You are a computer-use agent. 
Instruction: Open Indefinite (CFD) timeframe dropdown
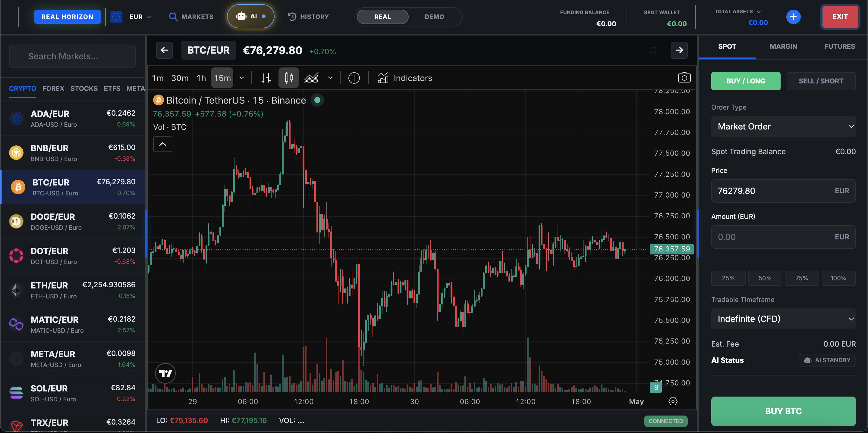(x=783, y=319)
